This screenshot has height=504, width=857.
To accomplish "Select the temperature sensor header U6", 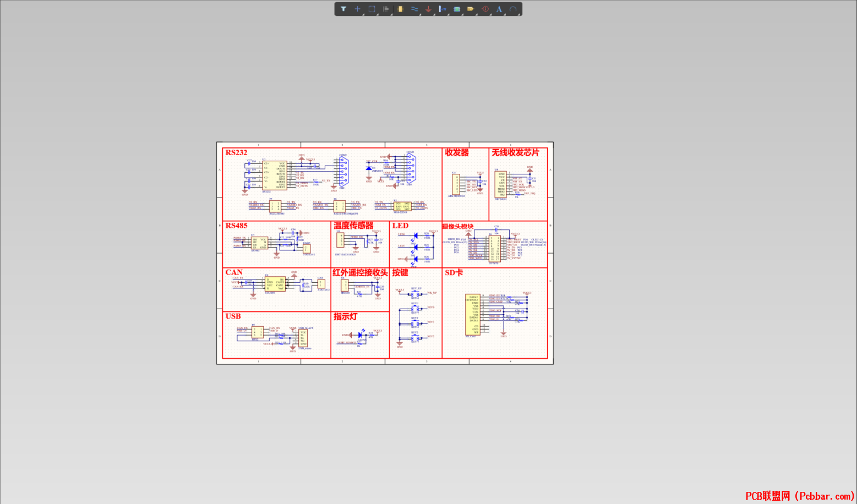I will pyautogui.click(x=340, y=240).
